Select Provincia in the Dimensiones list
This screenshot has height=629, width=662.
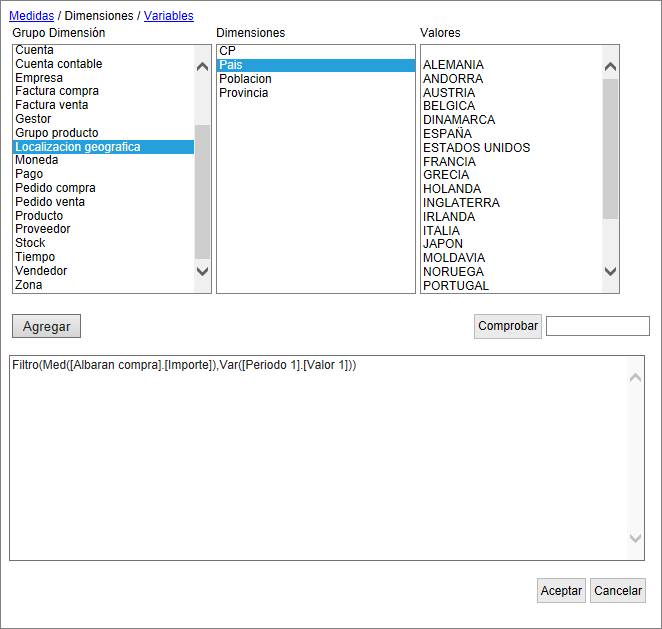(243, 93)
